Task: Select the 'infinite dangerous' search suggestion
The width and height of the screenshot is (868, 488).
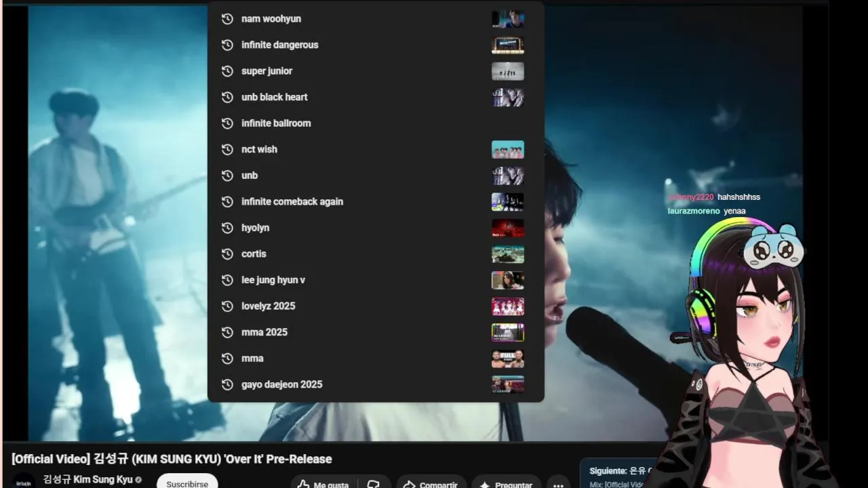Action: click(376, 45)
